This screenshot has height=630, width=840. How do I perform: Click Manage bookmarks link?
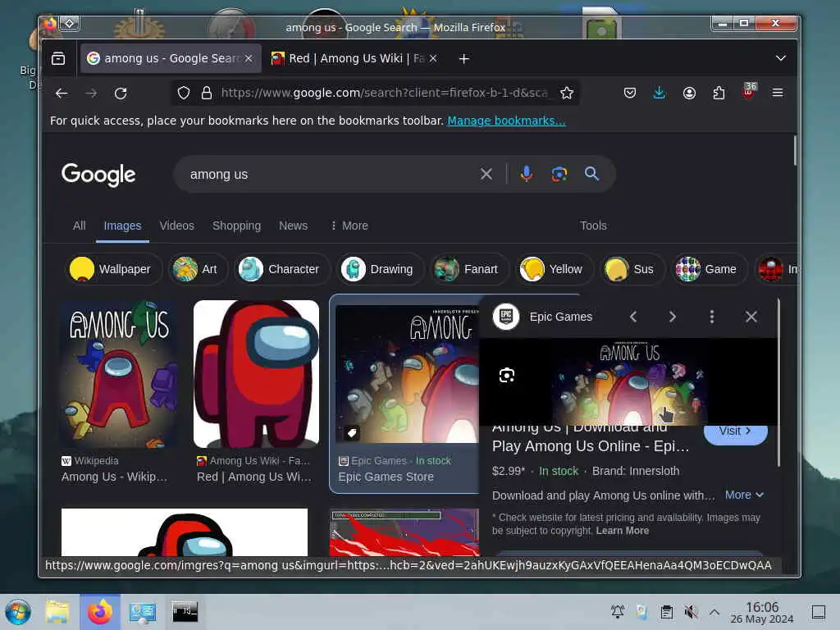click(506, 121)
